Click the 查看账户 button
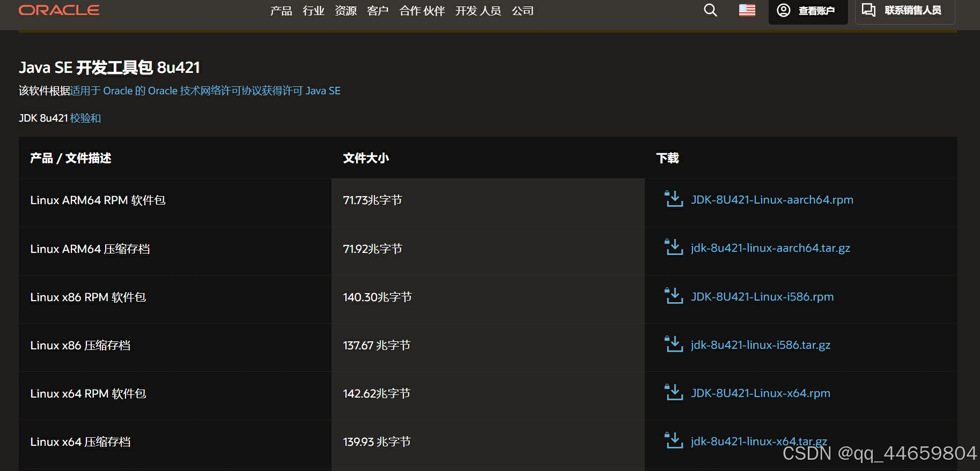 pyautogui.click(x=808, y=11)
